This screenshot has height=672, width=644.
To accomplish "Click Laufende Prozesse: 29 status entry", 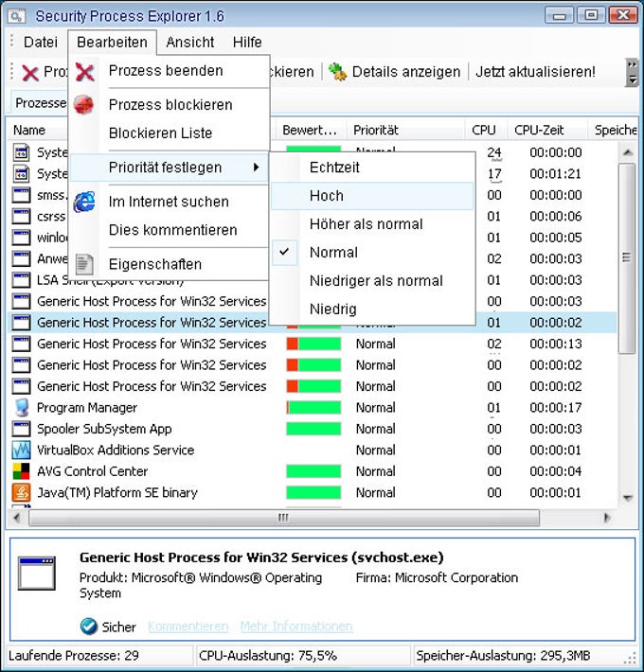I will point(99,656).
